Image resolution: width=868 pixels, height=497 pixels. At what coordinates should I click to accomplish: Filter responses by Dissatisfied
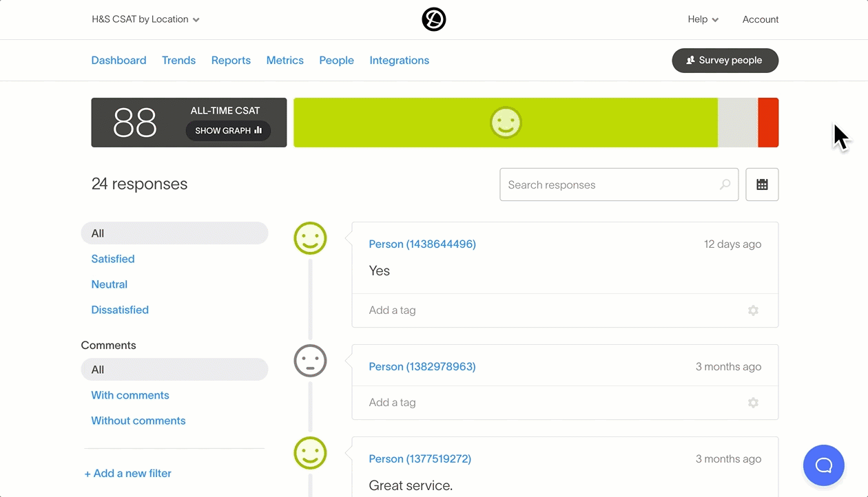point(120,310)
